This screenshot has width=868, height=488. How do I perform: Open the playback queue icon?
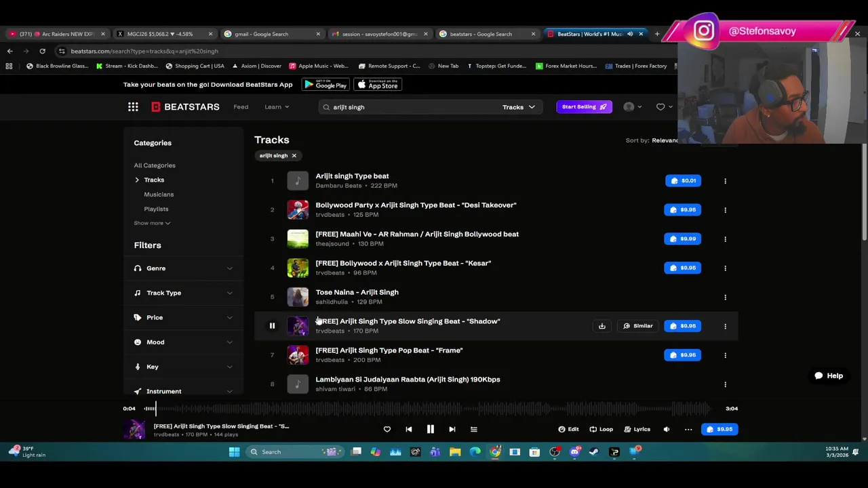tap(473, 429)
